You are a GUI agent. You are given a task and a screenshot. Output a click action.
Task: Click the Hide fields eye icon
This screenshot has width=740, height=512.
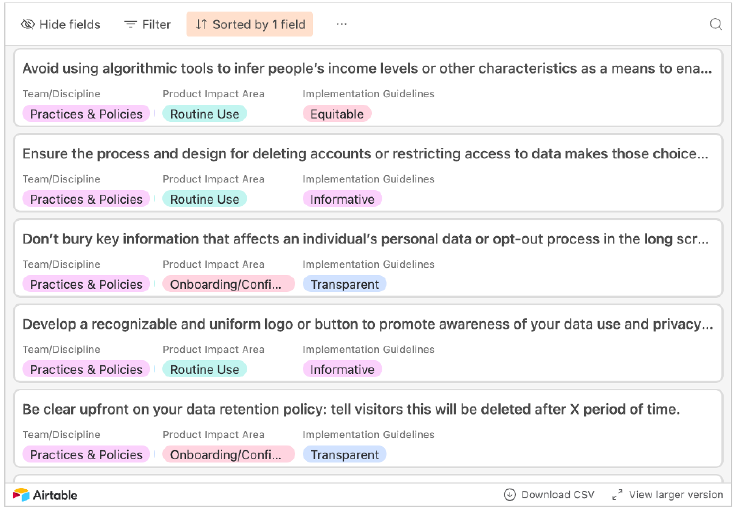coord(28,24)
